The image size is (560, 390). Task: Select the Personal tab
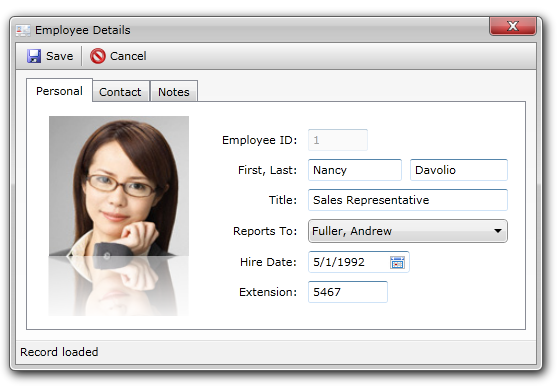coord(59,91)
